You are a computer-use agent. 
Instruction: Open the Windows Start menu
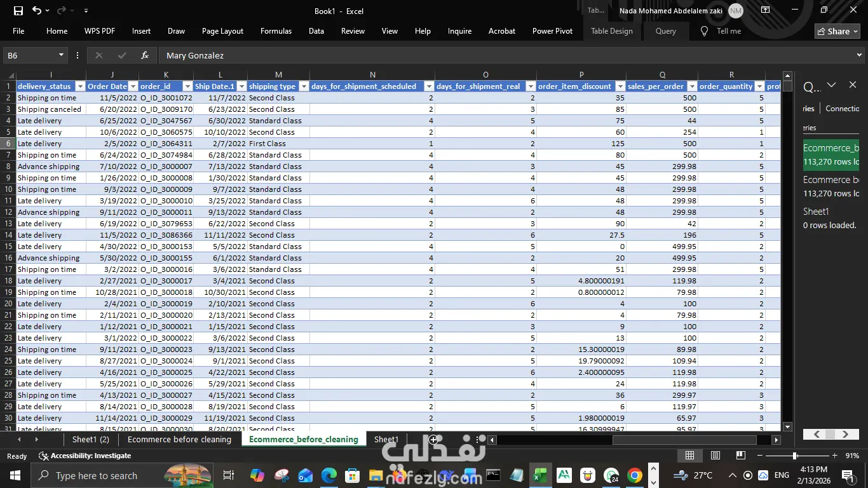[x=15, y=475]
